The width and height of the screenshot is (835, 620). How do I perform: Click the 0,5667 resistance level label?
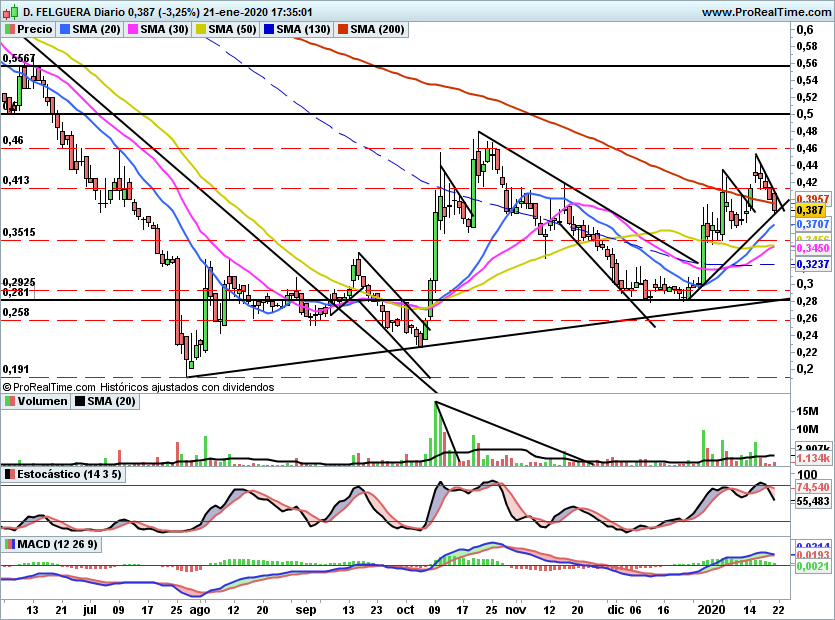(x=18, y=59)
